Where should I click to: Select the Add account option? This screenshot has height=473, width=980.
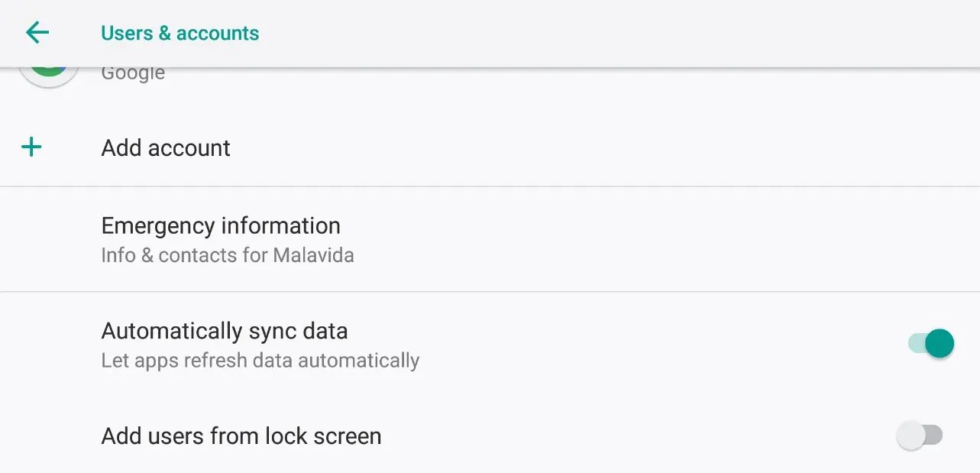click(x=166, y=147)
